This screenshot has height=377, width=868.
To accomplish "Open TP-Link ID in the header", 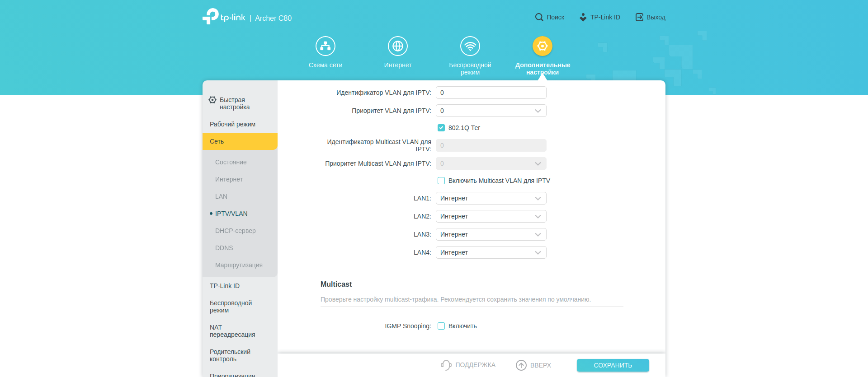I will pos(600,17).
